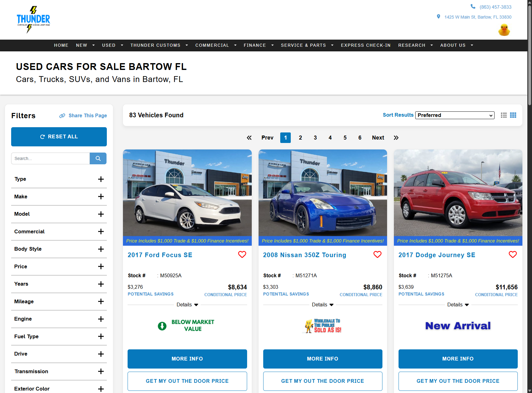Click the Prev page link

(267, 138)
